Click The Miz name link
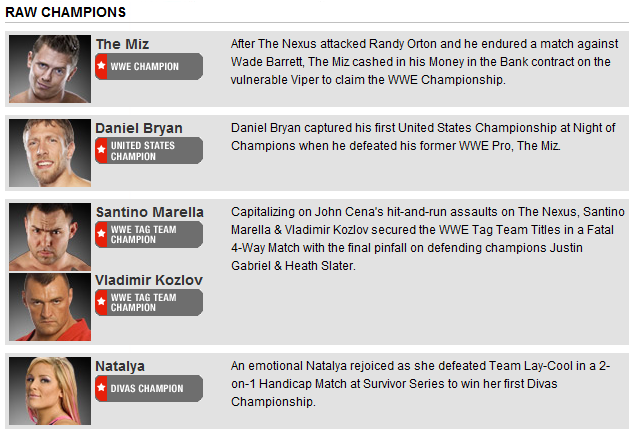636x437 pixels. [x=122, y=44]
